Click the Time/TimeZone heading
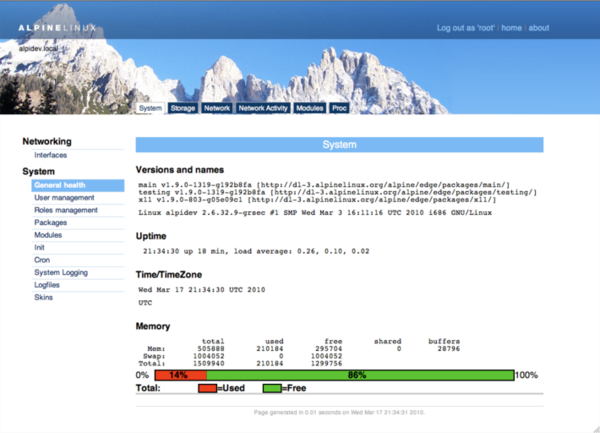 [169, 275]
